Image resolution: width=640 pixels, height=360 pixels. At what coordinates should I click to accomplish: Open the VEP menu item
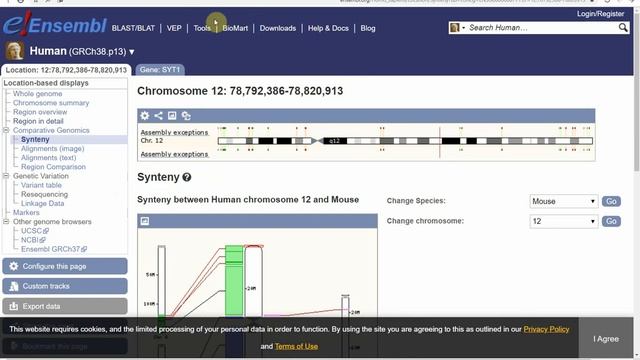[174, 28]
